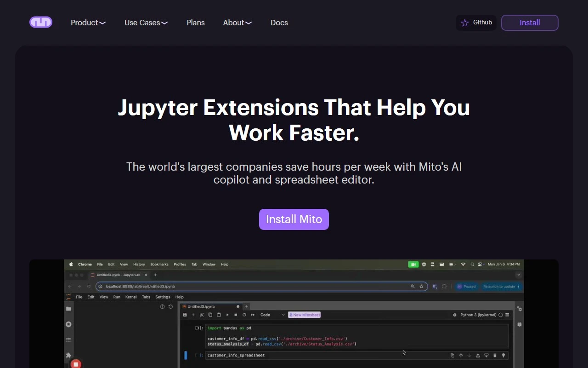Click the battery icon in the macOS bar
This screenshot has width=588, height=368.
452,264
